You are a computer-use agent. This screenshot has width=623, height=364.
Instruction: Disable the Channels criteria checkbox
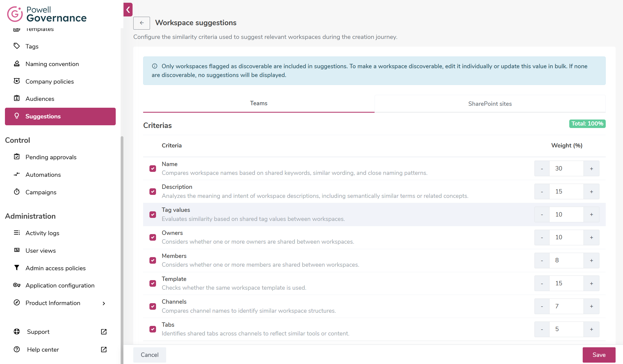pyautogui.click(x=153, y=306)
